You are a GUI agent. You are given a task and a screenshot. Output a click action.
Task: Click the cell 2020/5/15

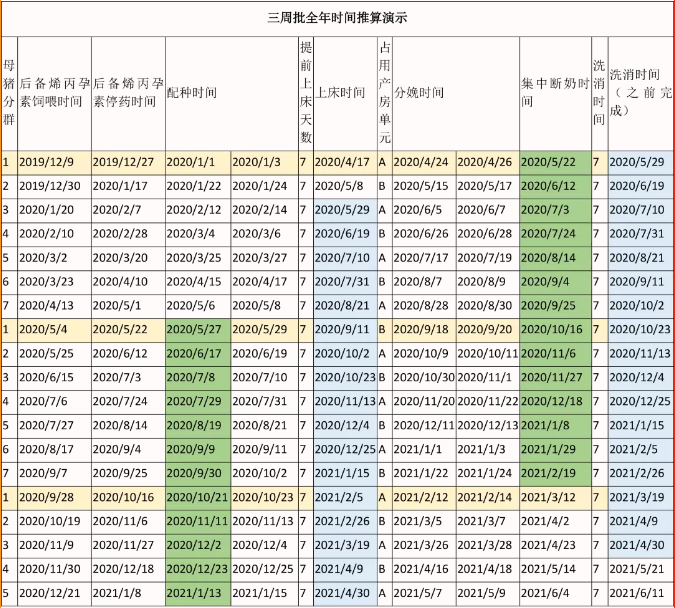424,186
